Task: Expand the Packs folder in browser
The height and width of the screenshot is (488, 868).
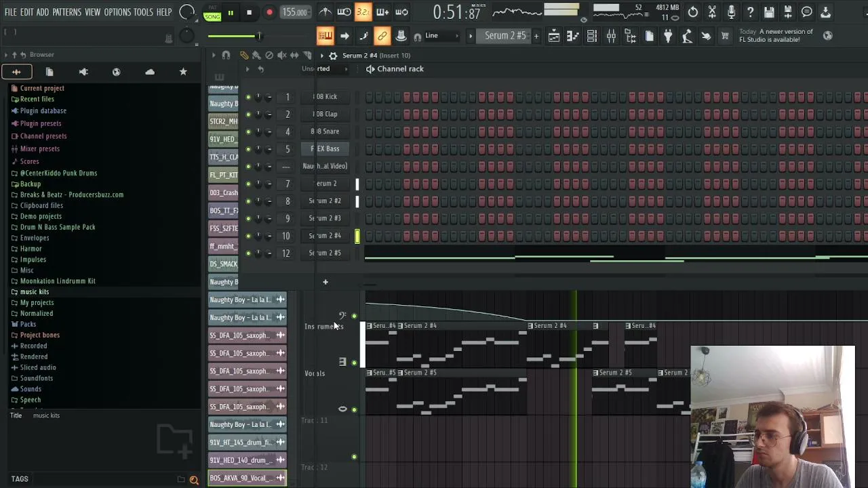Action: pyautogui.click(x=28, y=325)
